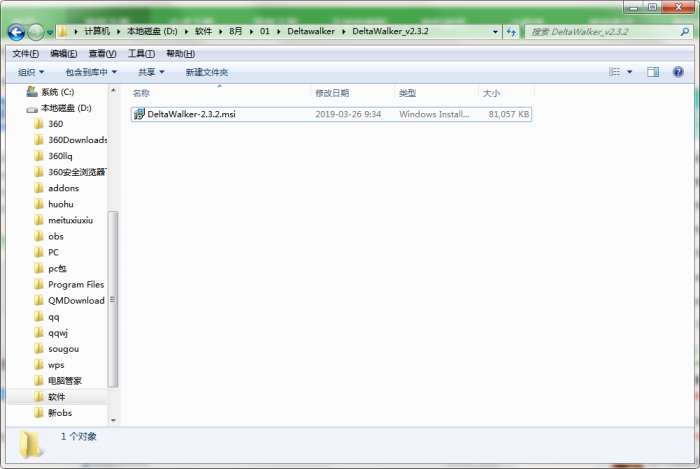Expand arrow after 本地磁盘 (D:) breadcrumb
700x469 pixels.
[x=186, y=32]
